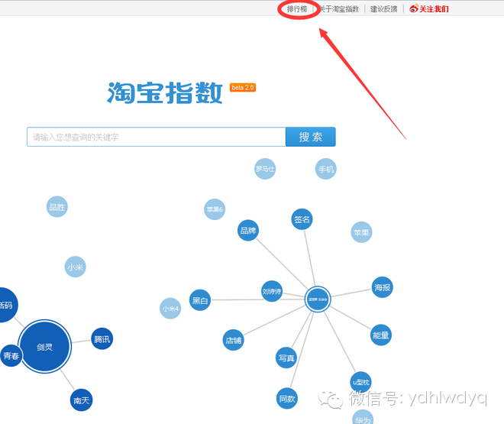Select the 小米 keyword bubble
Screen dimensions: 504x424
tap(75, 267)
